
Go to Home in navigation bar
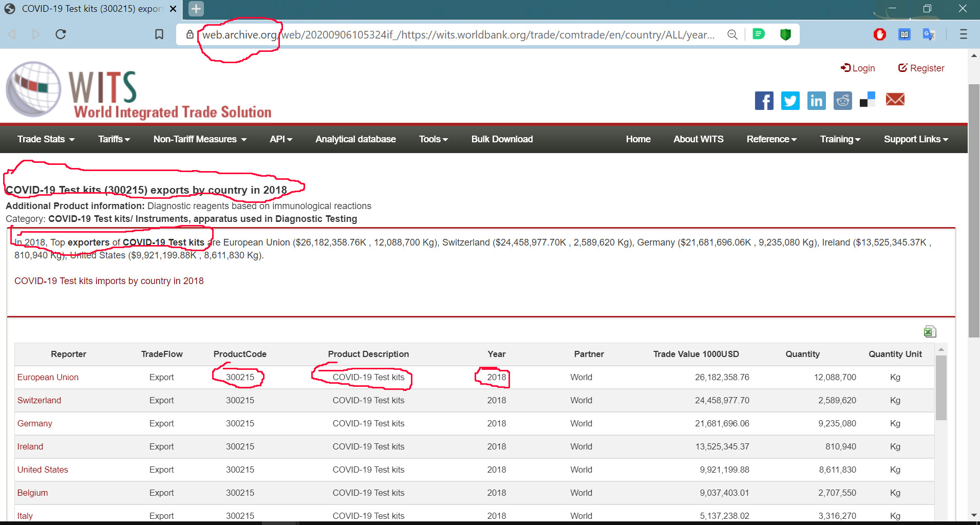pyautogui.click(x=638, y=139)
